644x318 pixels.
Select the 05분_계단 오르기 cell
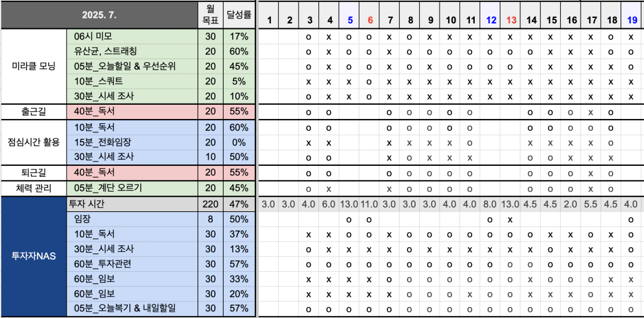point(132,188)
